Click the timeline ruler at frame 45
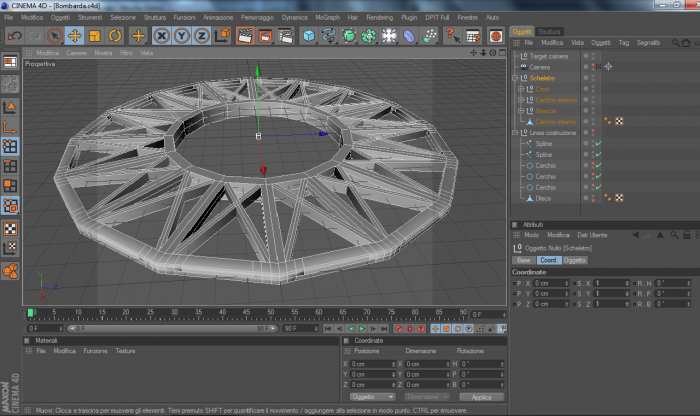The width and height of the screenshot is (700, 416). coord(246,314)
